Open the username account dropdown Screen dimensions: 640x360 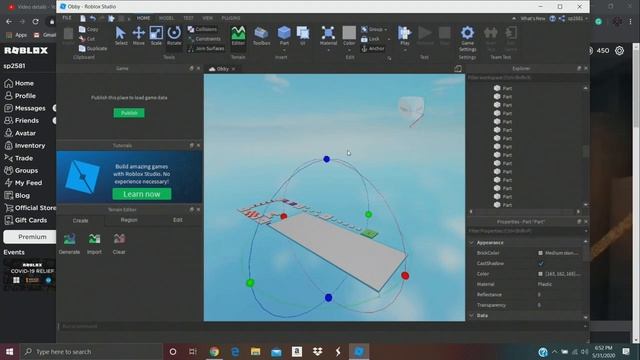point(577,18)
